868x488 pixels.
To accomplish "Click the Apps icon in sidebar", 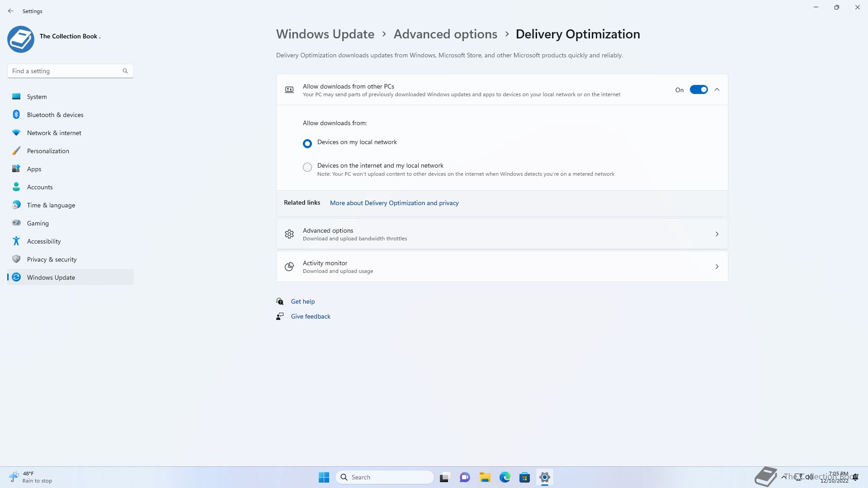I will tap(16, 169).
